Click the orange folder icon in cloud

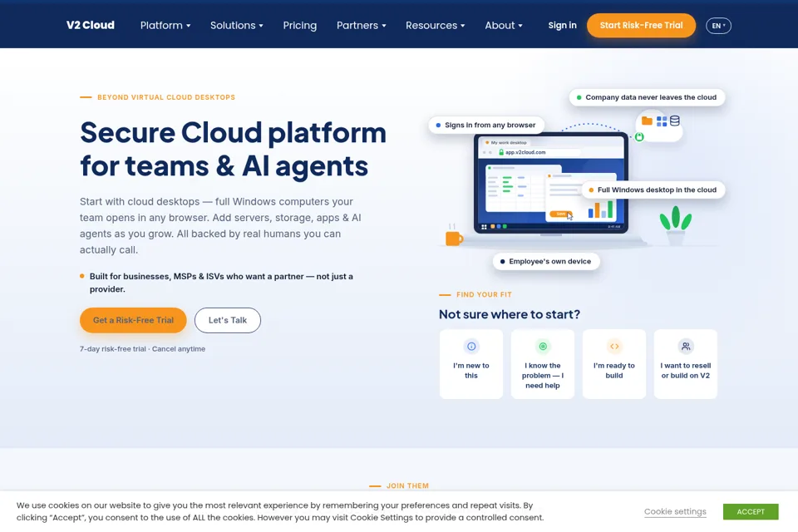coord(647,121)
